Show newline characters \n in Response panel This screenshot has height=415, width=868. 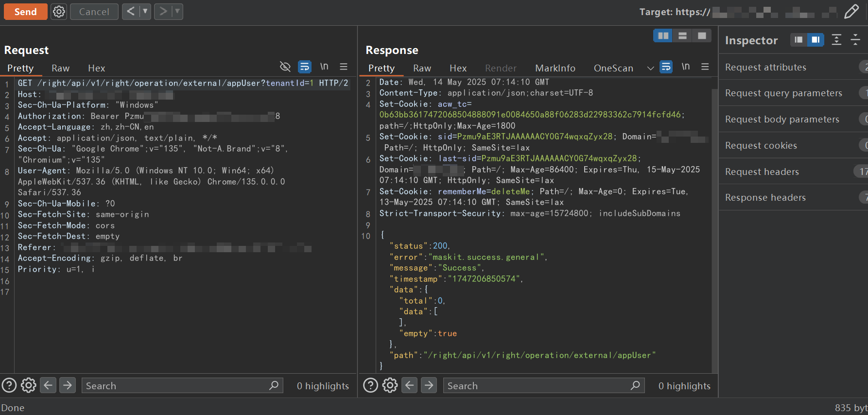(685, 67)
